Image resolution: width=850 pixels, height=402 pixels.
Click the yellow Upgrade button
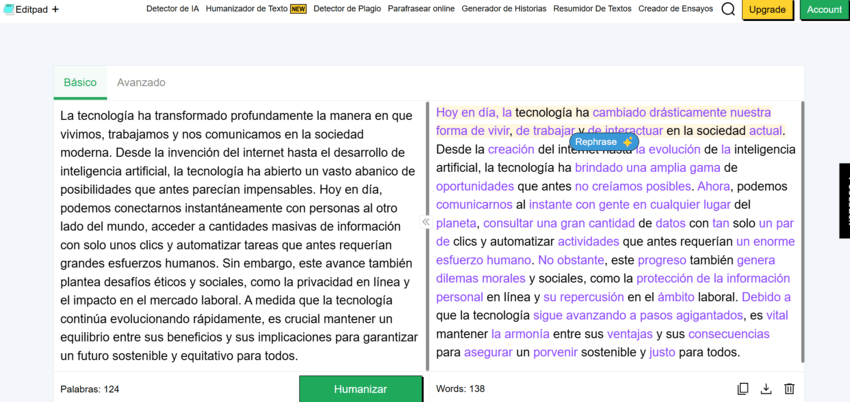[767, 10]
